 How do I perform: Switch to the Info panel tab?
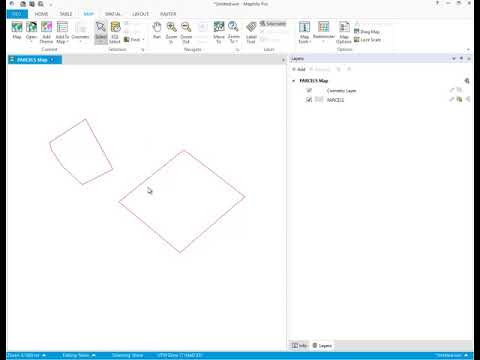pos(299,346)
